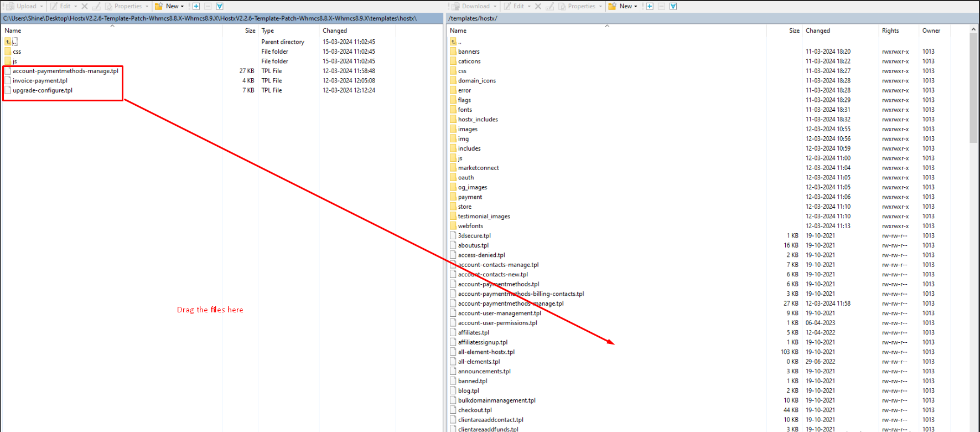Click the filter funnel icon in local panel toolbar
Image resolution: width=980 pixels, height=432 pixels.
point(220,6)
